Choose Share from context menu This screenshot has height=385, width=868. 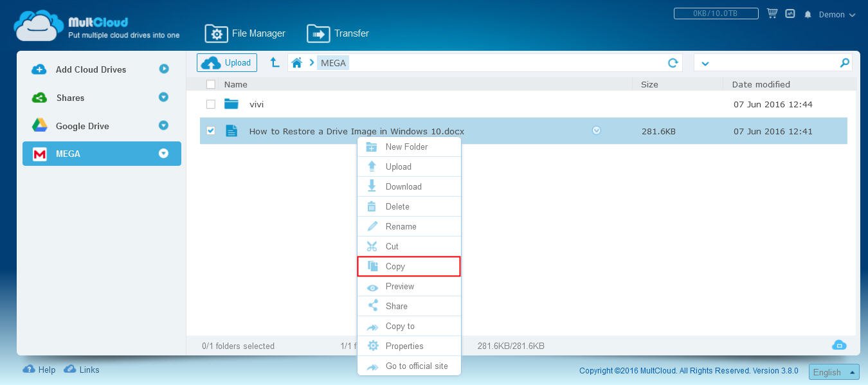pyautogui.click(x=409, y=306)
